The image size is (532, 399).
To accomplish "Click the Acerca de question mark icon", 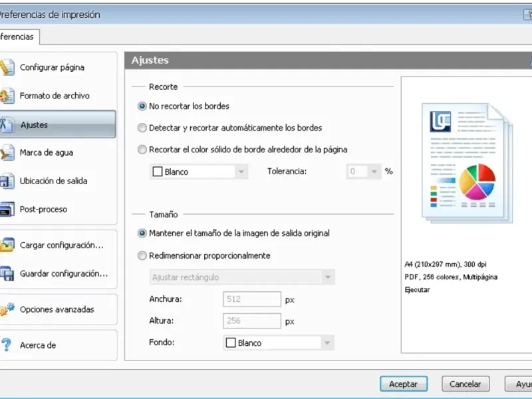I will pyautogui.click(x=6, y=345).
